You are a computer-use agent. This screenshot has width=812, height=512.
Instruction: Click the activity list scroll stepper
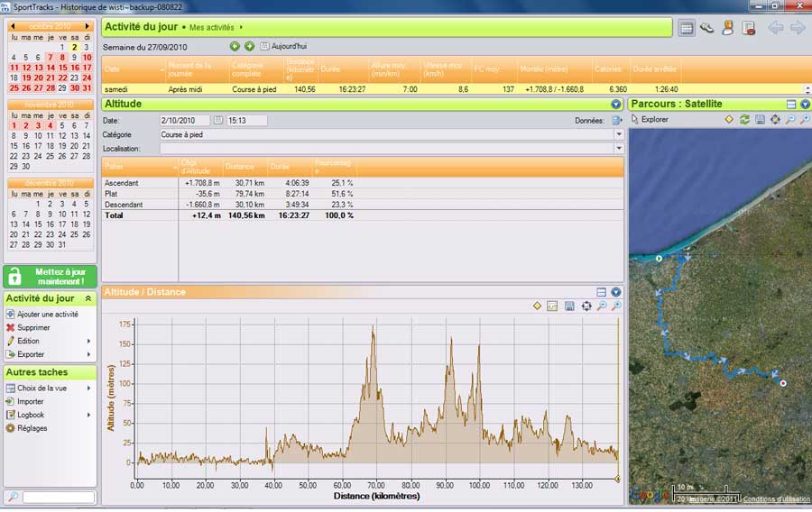click(807, 89)
